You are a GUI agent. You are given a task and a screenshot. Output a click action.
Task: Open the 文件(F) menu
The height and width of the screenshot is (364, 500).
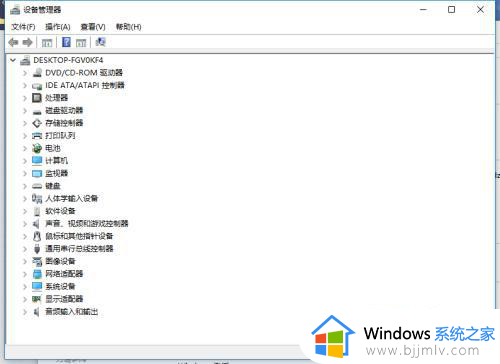(23, 27)
